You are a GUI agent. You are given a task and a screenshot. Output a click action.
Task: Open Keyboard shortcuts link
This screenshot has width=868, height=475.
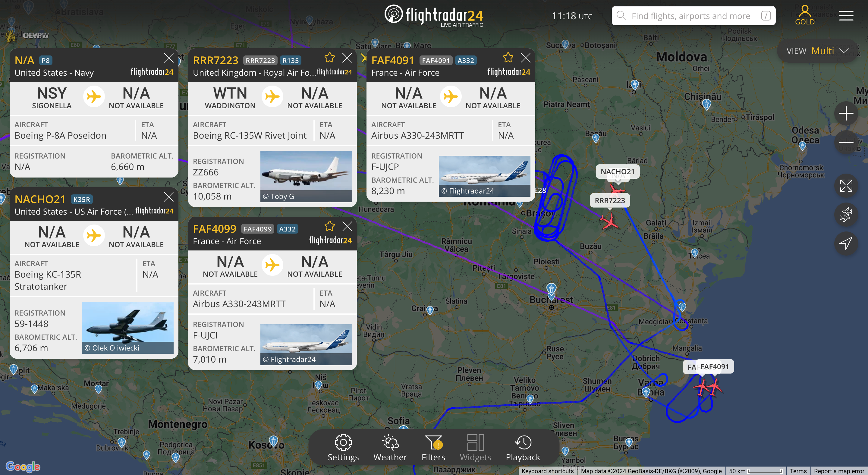point(548,471)
